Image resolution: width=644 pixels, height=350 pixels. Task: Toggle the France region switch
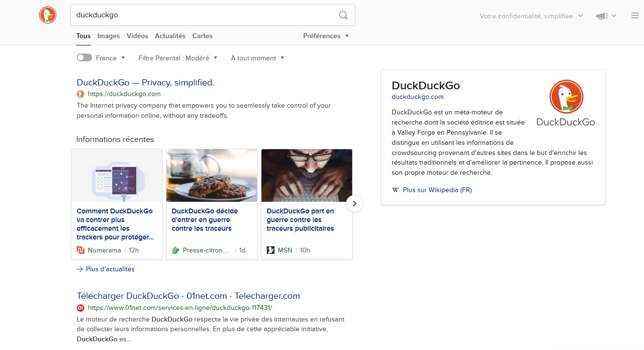(x=84, y=57)
